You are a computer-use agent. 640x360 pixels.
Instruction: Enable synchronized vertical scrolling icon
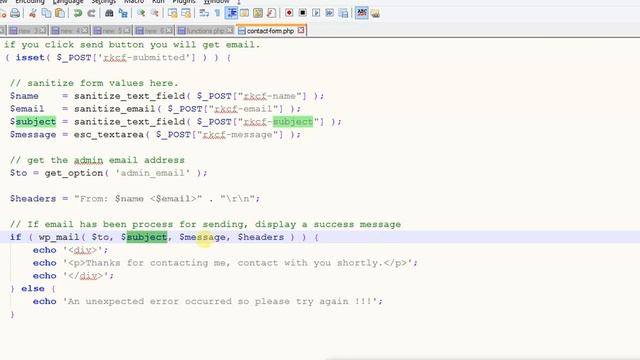point(173,13)
